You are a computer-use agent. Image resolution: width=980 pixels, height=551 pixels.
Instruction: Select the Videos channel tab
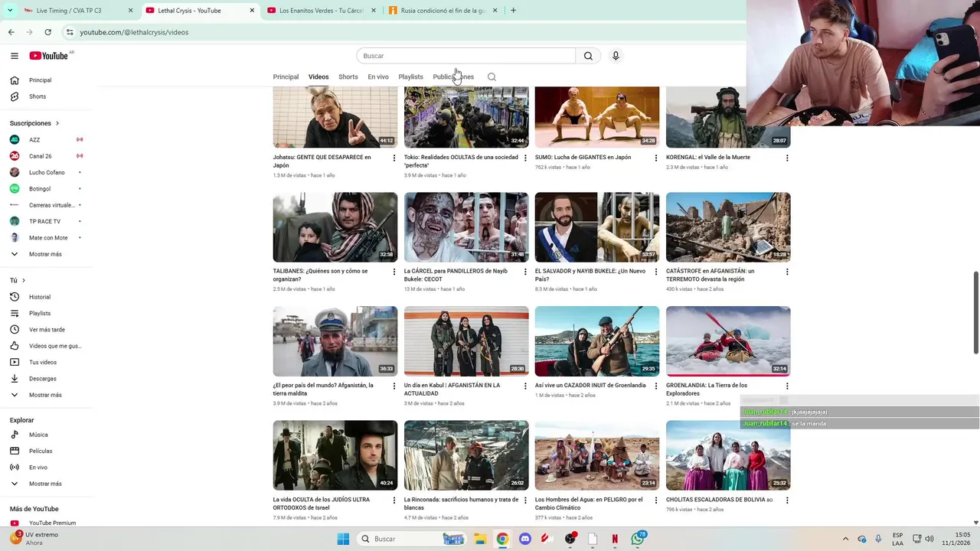click(x=318, y=77)
